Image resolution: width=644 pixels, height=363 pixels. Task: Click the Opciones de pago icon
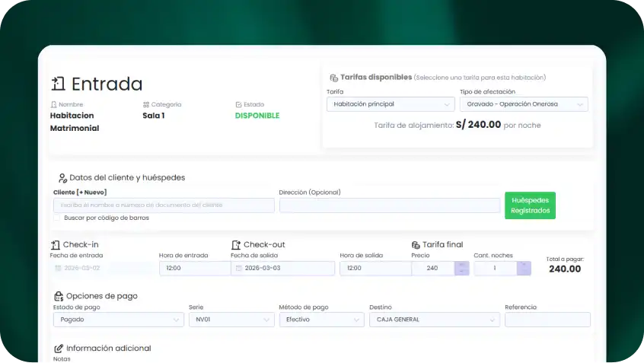pyautogui.click(x=59, y=296)
